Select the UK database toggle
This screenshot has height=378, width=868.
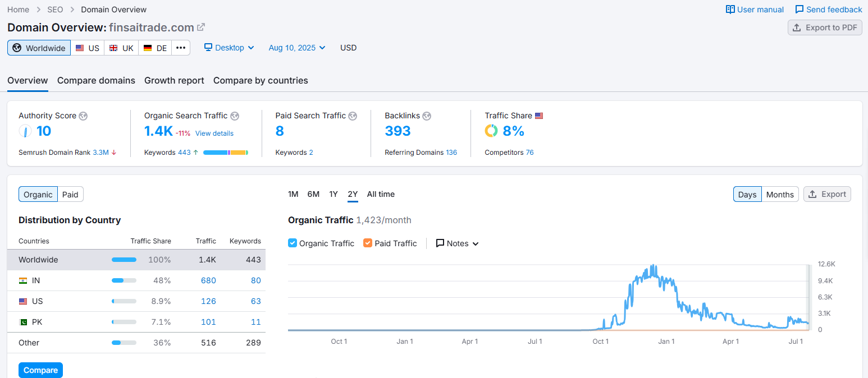(121, 48)
